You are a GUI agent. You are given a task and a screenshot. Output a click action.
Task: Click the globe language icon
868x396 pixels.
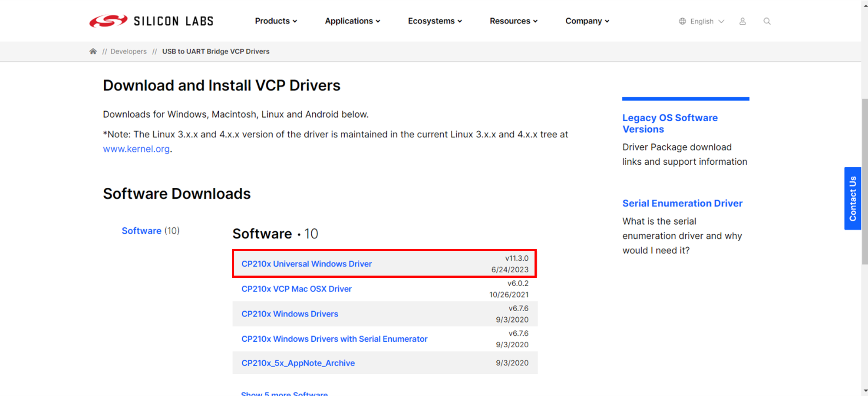[x=683, y=21]
